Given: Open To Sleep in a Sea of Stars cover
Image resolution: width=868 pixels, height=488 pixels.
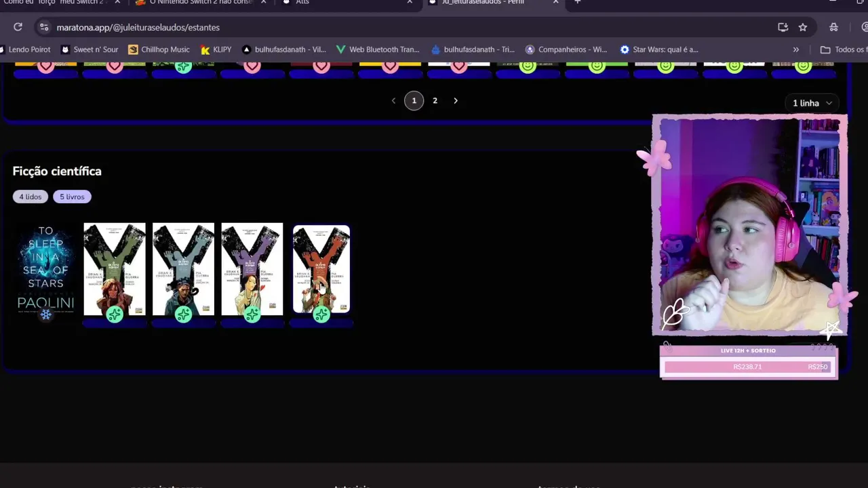Looking at the screenshot, I should [45, 269].
